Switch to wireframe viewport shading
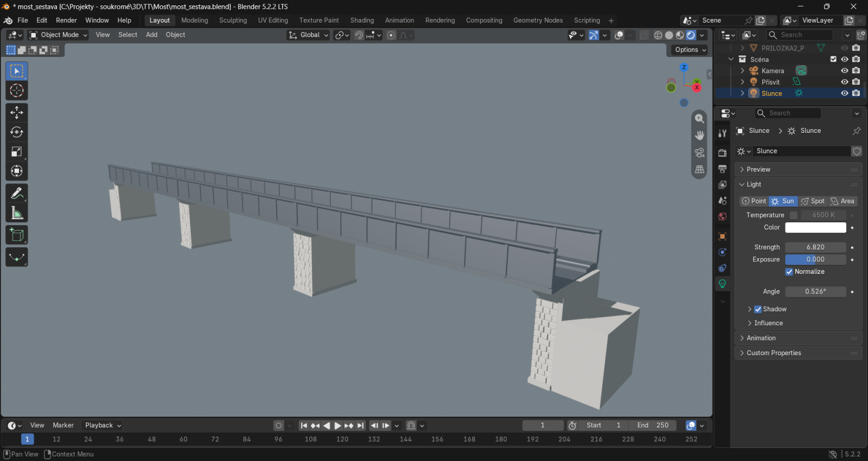The width and height of the screenshot is (868, 461). pyautogui.click(x=658, y=35)
